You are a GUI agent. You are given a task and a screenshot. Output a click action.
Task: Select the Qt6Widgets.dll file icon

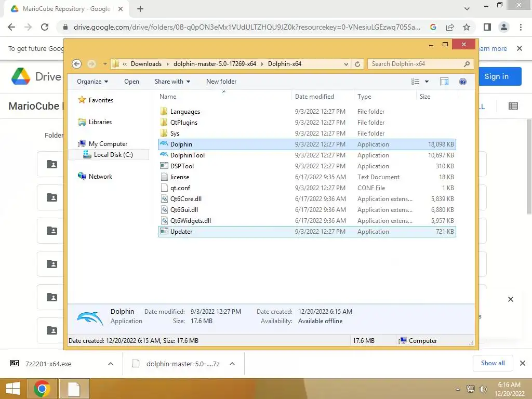click(164, 220)
